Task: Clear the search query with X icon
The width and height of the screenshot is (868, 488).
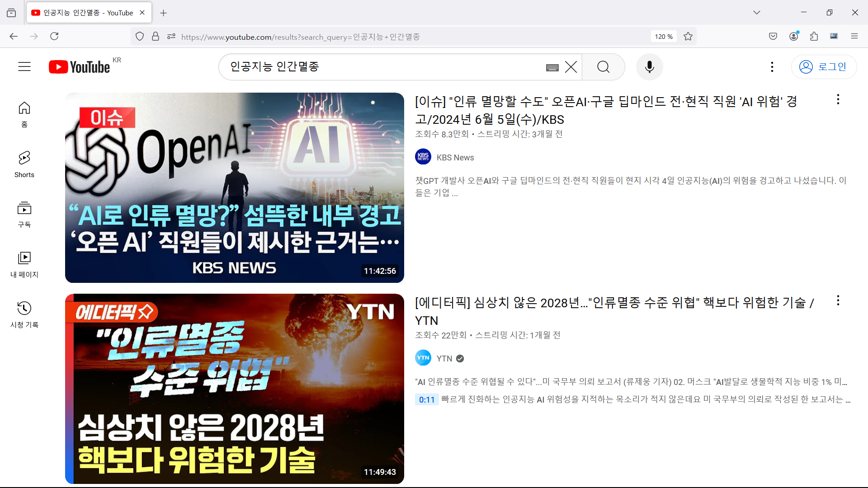Action: click(x=571, y=67)
